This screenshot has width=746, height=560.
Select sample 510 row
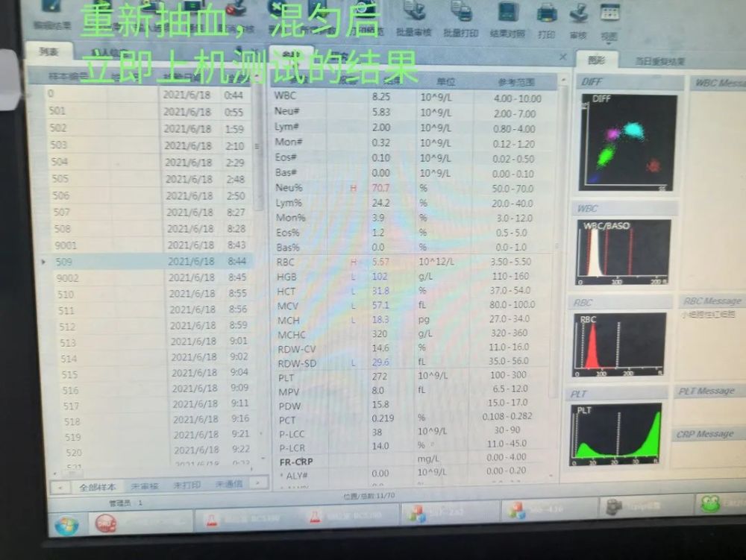point(154,295)
